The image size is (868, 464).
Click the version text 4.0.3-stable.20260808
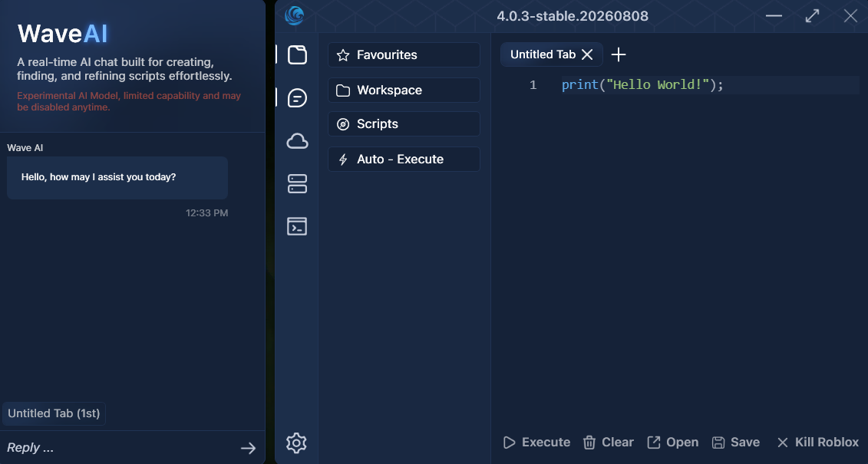pos(573,15)
